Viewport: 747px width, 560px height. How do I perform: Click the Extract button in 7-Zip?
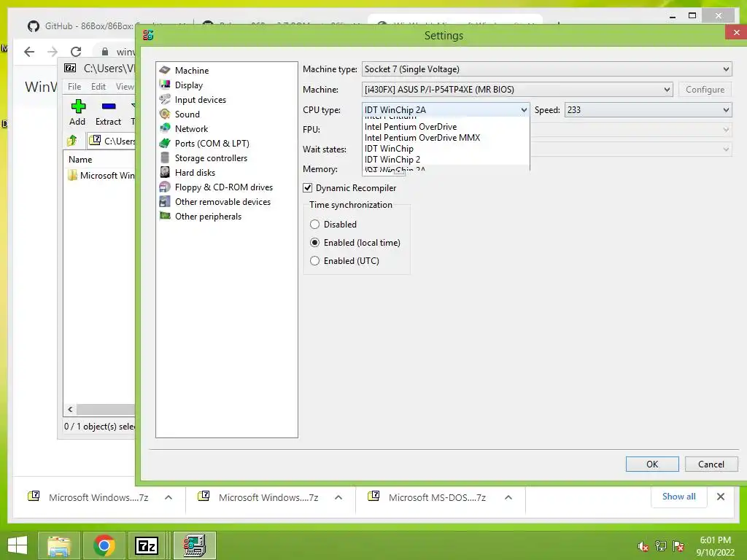[108, 112]
